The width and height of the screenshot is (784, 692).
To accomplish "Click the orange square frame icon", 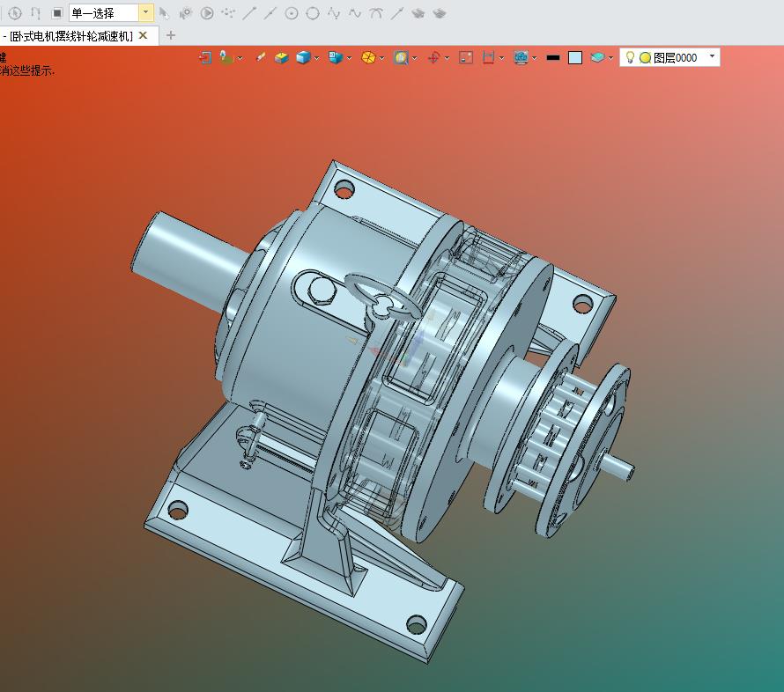I will [x=465, y=58].
